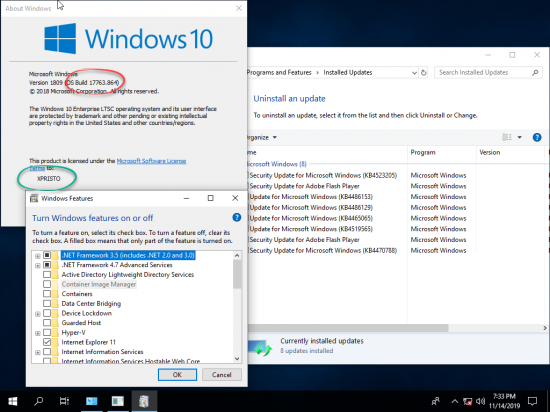Click Cancel in Windows Features
This screenshot has height=412, width=550.
coord(222,374)
